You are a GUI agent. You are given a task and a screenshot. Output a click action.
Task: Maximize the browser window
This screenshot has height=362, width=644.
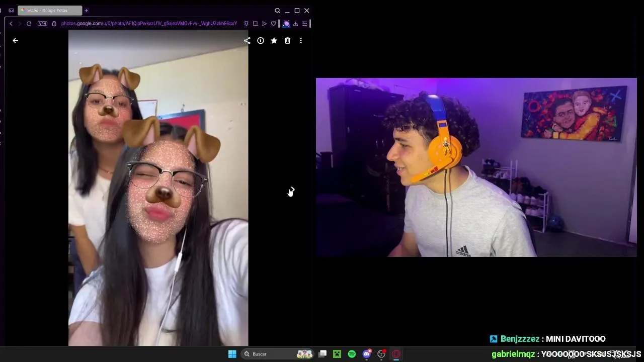pyautogui.click(x=297, y=11)
